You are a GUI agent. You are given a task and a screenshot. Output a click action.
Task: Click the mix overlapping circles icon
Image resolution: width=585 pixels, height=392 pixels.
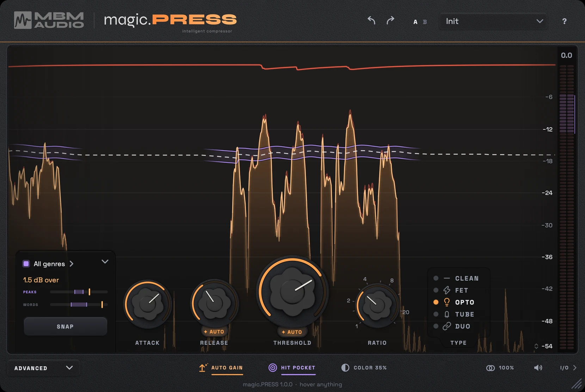tap(490, 368)
